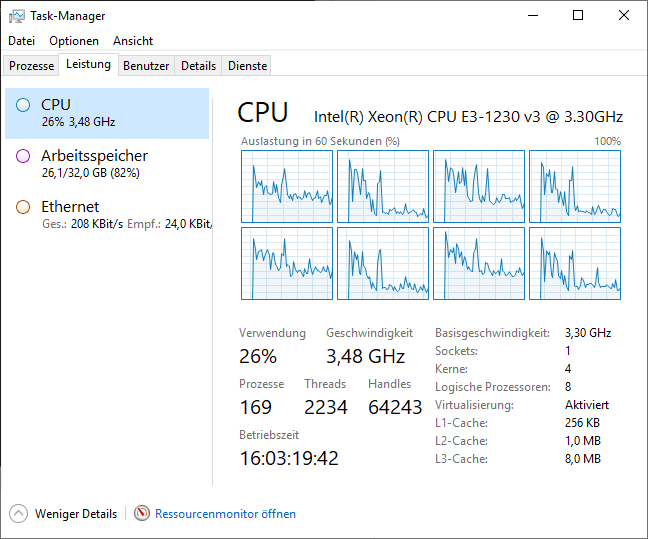The height and width of the screenshot is (539, 648).
Task: Click the Task-Manager title bar icon
Action: [x=17, y=16]
